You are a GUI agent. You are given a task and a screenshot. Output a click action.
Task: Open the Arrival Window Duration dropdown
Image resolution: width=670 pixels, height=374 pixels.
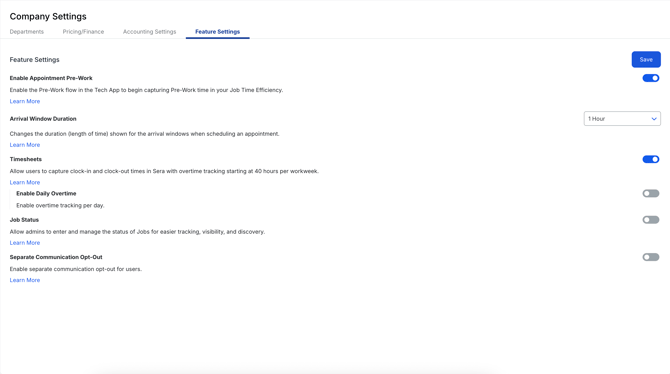point(622,119)
